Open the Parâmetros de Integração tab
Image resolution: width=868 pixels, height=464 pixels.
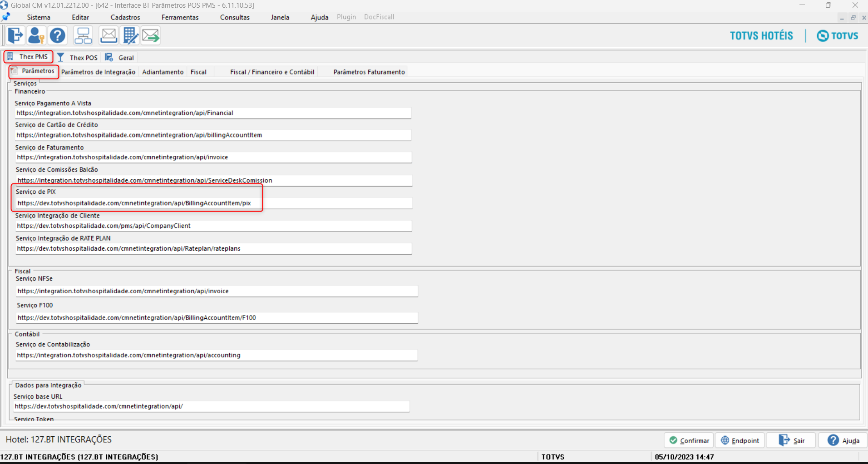point(98,72)
